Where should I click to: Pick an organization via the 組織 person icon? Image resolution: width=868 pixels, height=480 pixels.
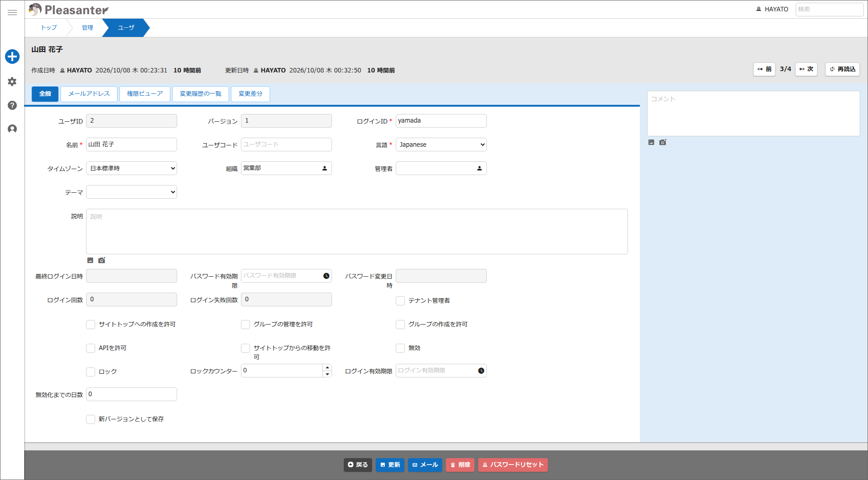coord(325,168)
